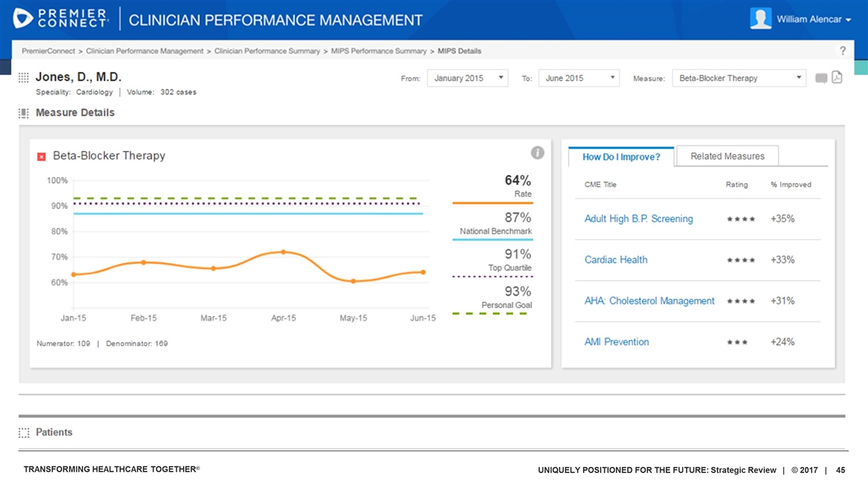This screenshot has width=868, height=488.
Task: Select the How Do I Improve? tab
Action: [x=621, y=157]
